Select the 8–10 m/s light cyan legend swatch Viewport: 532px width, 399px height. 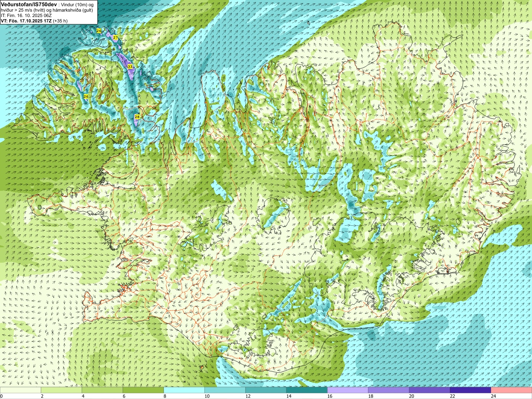[x=184, y=390]
